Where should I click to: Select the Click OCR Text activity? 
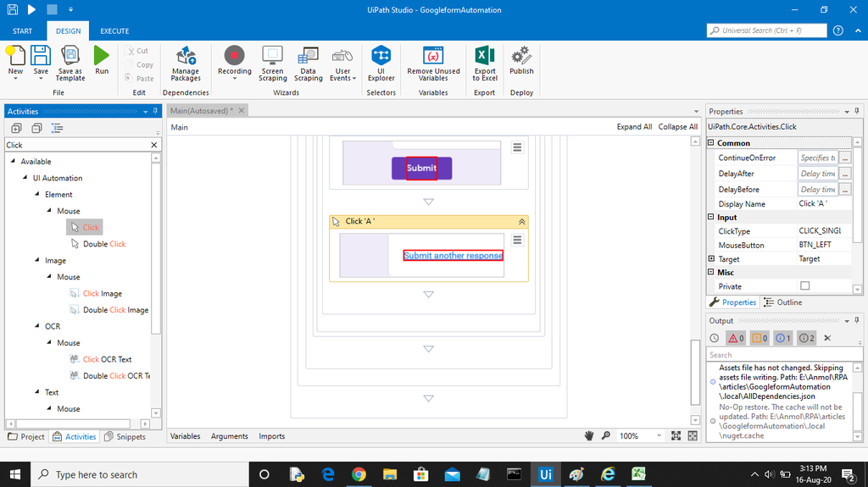coord(101,359)
